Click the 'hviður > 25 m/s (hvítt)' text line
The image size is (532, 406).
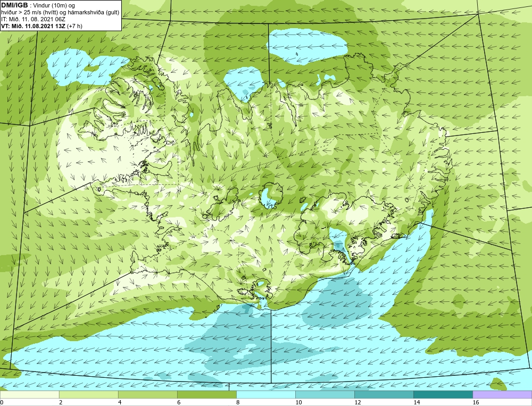60,13
